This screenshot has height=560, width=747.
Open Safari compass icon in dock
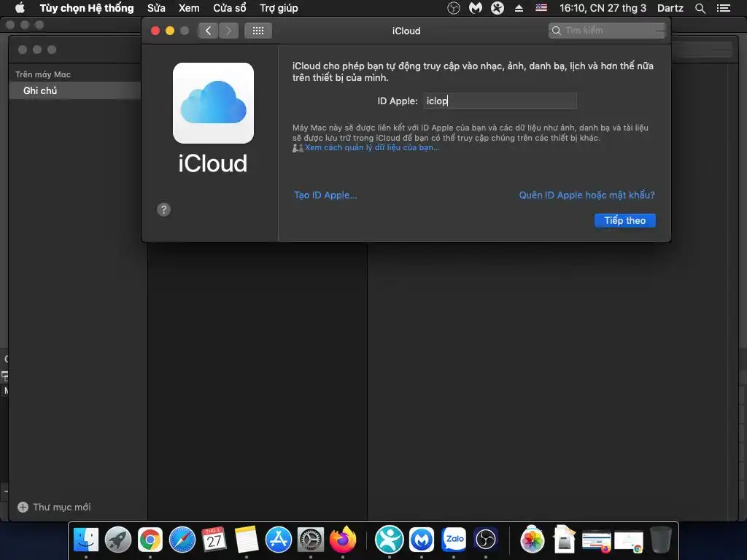pos(182,540)
